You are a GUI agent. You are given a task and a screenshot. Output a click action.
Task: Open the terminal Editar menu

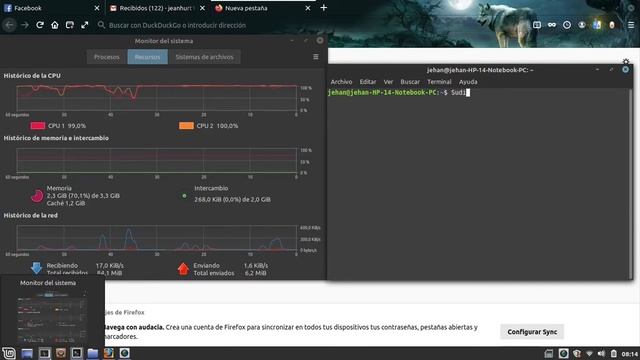click(368, 82)
